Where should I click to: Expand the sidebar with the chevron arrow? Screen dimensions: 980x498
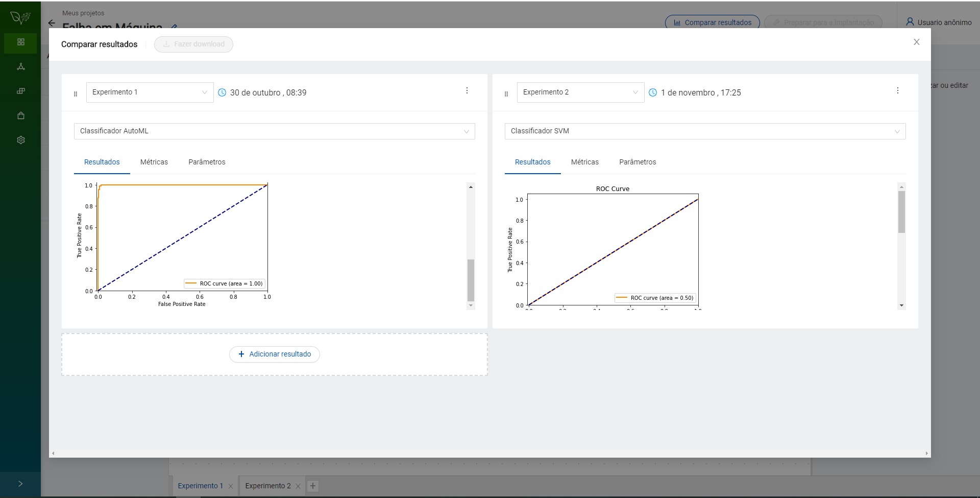20,484
